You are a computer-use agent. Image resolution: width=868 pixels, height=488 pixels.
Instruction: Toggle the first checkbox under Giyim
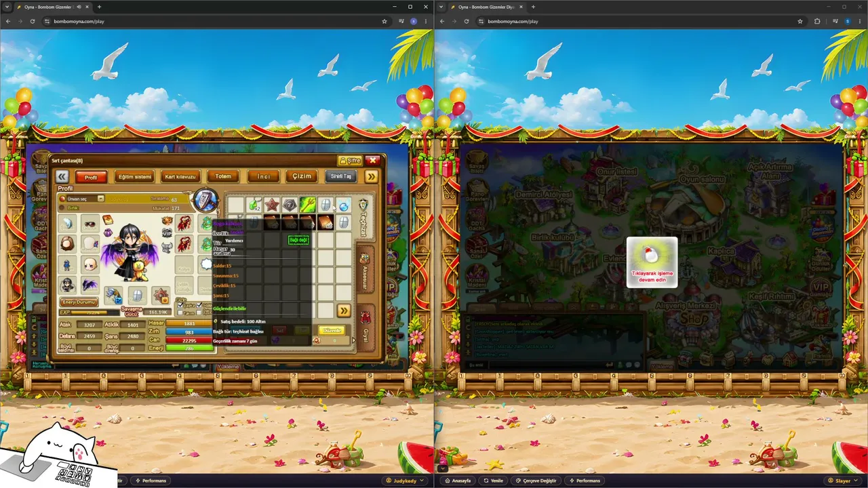[x=180, y=306]
